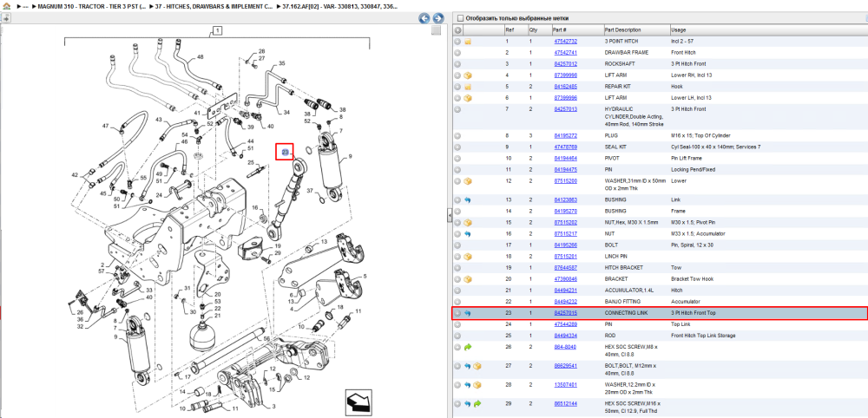The height and width of the screenshot is (418, 868).
Task: Open part number link 84257015
Action: [565, 314]
